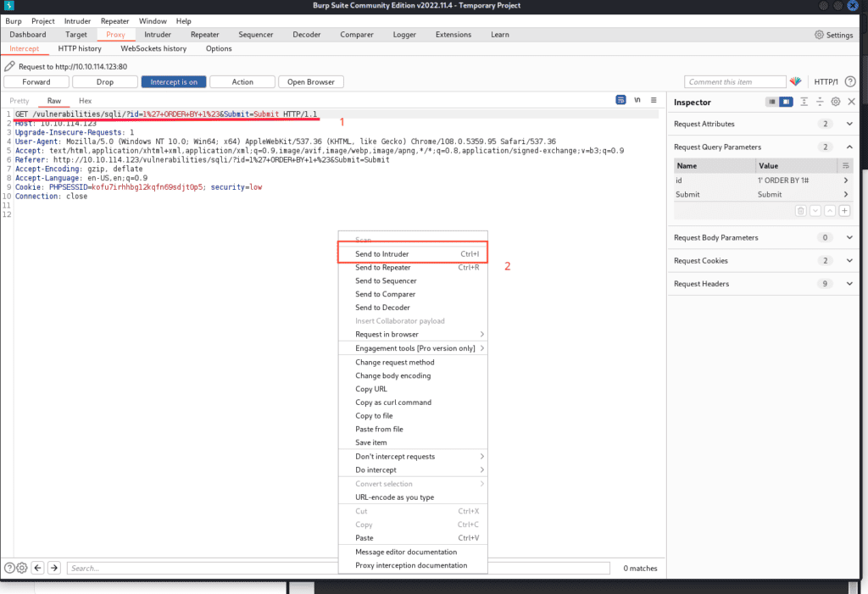The image size is (868, 594).
Task: Switch Inspector to docked-left layout icon
Action: point(771,102)
